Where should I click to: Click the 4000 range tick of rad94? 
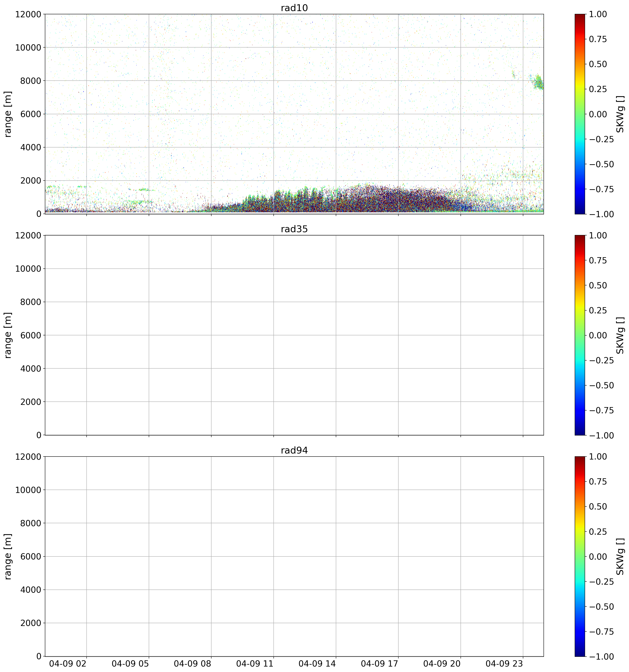(x=30, y=590)
